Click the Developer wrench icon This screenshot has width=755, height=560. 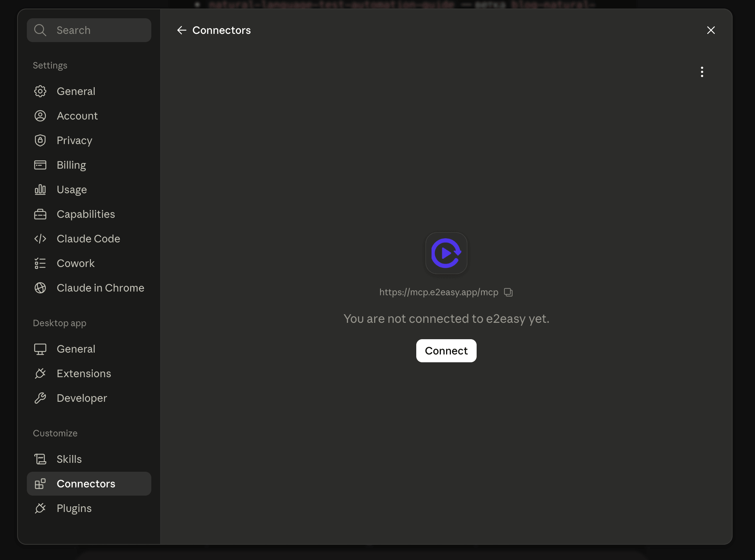40,398
